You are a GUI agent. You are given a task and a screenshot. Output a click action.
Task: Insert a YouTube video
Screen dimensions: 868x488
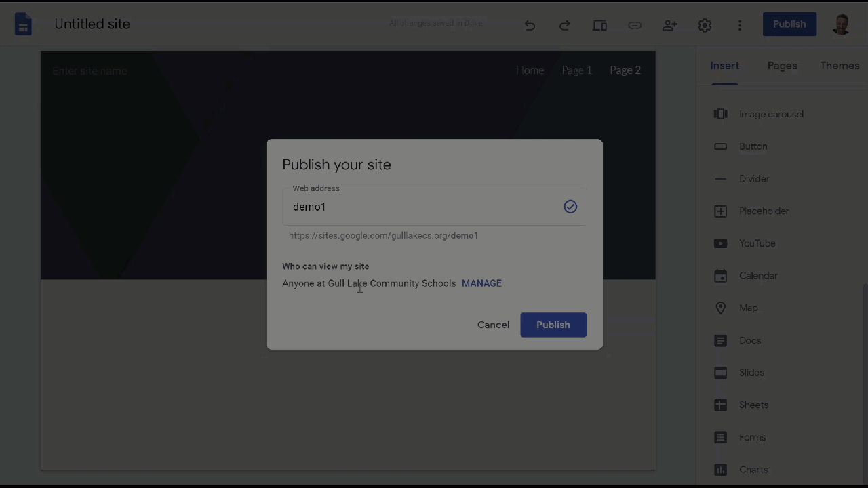click(744, 243)
